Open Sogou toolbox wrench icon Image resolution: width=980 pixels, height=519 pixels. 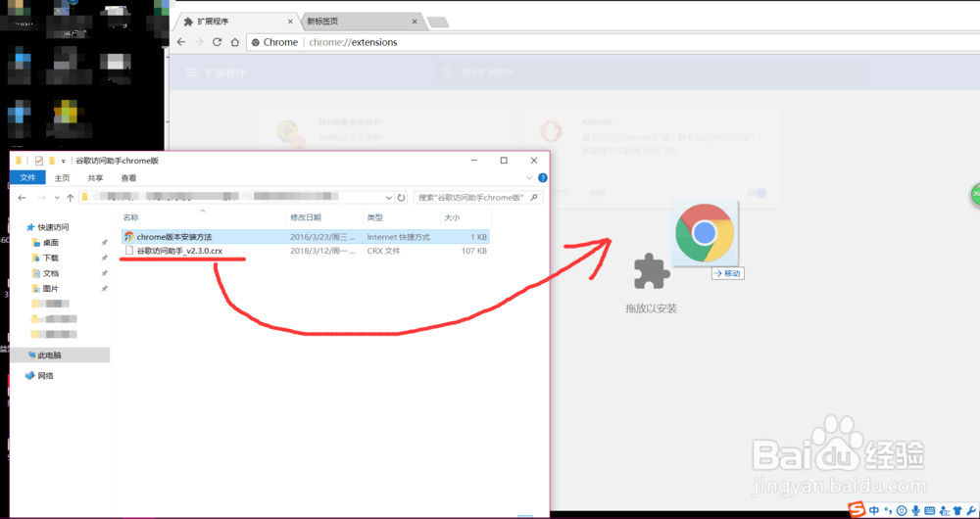(970, 510)
